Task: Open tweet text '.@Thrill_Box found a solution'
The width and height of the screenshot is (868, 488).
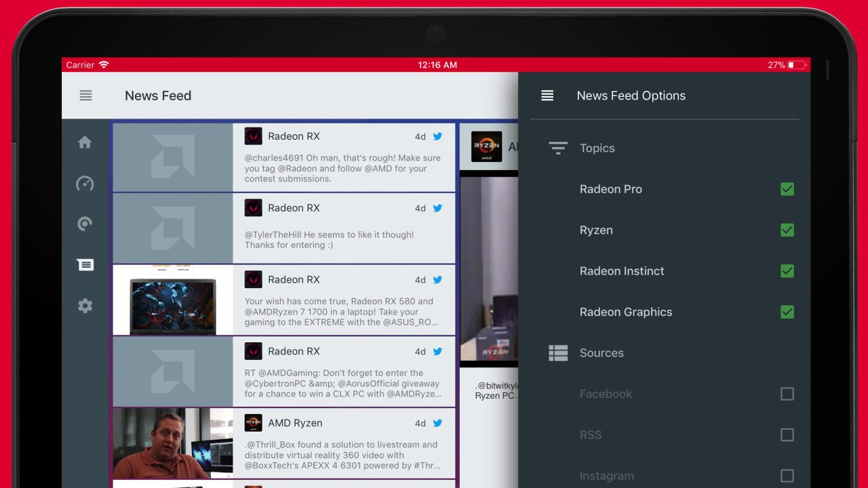Action: (x=342, y=455)
